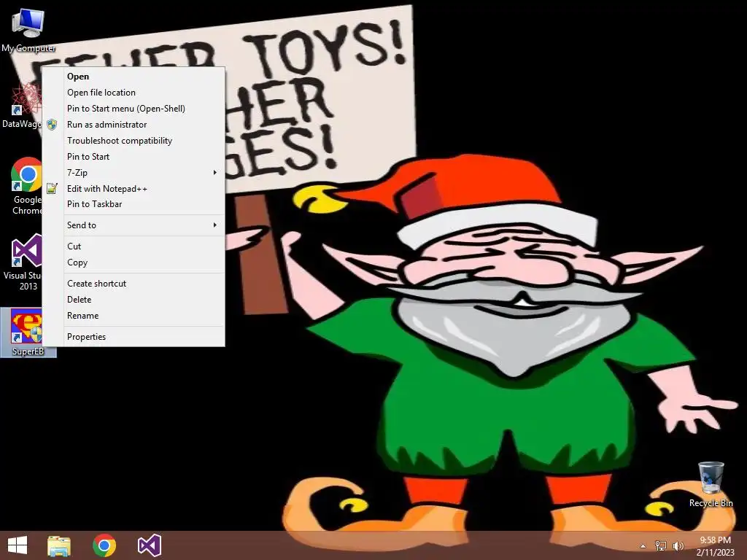Launch Google Chrome from the taskbar
This screenshot has height=560, width=747.
(104, 545)
